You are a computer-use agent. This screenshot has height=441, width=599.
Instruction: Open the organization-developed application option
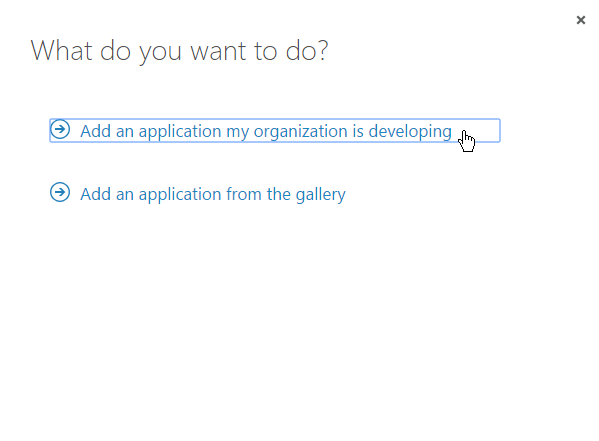coord(275,131)
